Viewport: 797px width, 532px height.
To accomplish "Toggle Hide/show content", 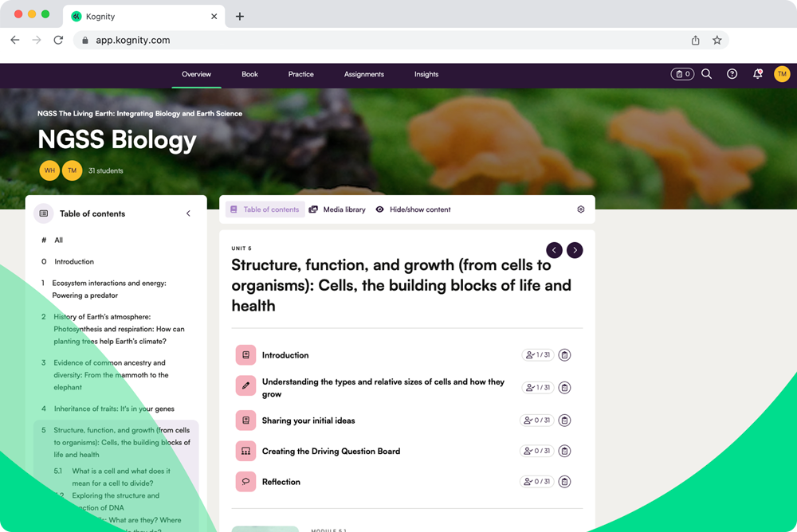I will tap(413, 209).
